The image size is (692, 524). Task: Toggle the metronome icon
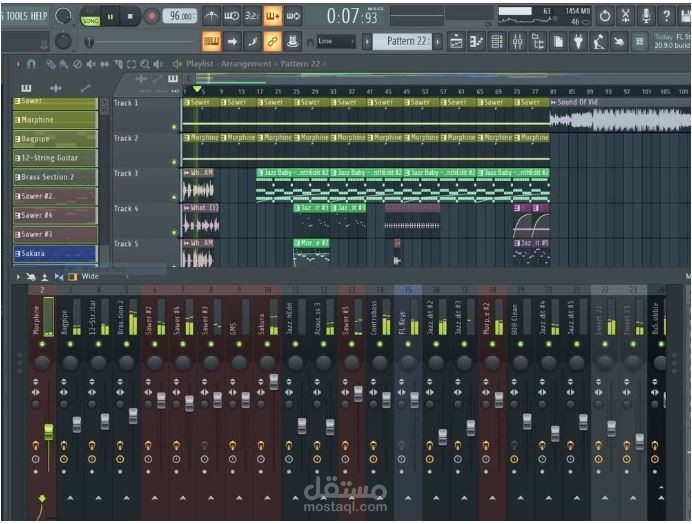click(x=212, y=16)
